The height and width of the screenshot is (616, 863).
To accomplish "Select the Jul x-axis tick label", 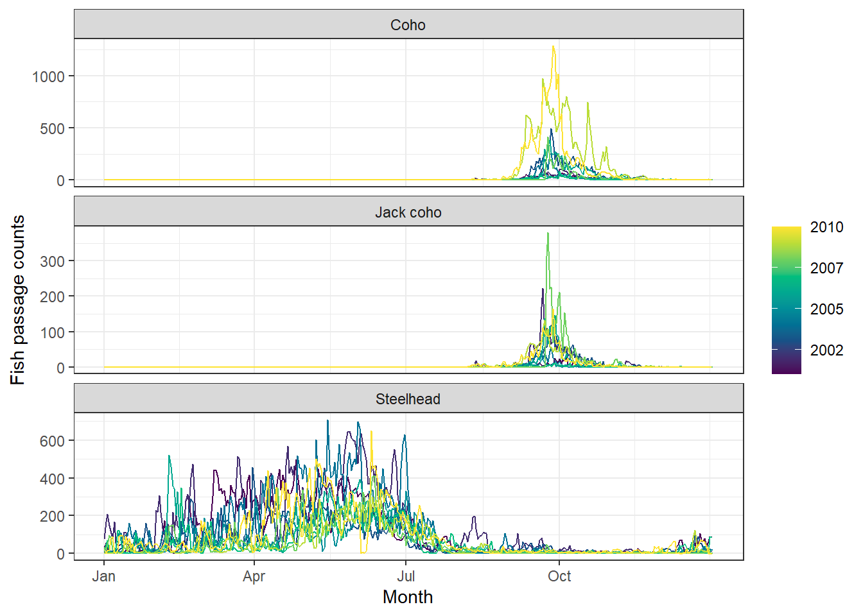I will tap(405, 576).
